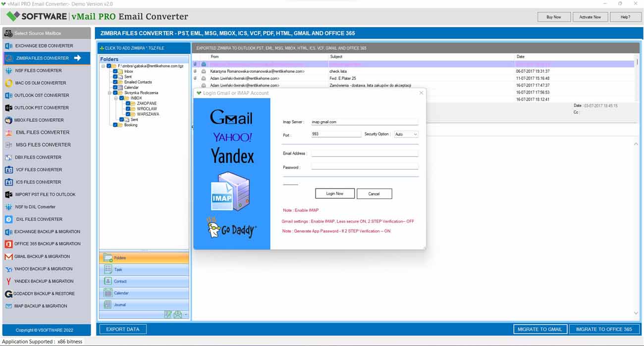Image resolution: width=644 pixels, height=346 pixels.
Task: Open NSF to DXL Converter
Action: [47, 206]
